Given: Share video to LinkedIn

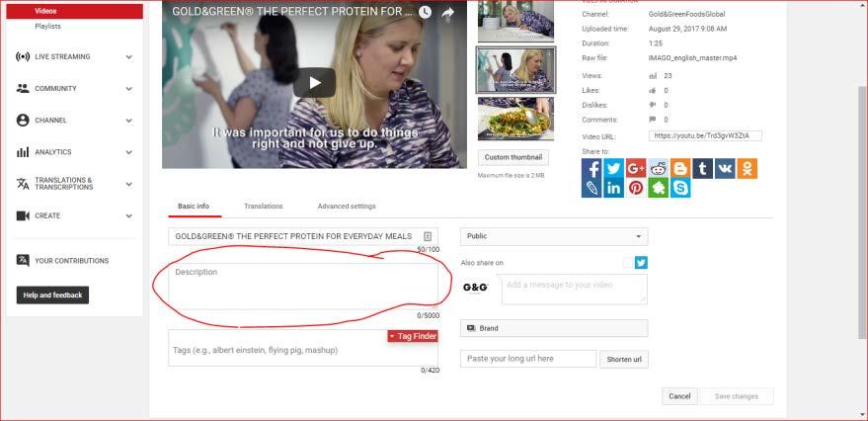Looking at the screenshot, I should click(614, 188).
